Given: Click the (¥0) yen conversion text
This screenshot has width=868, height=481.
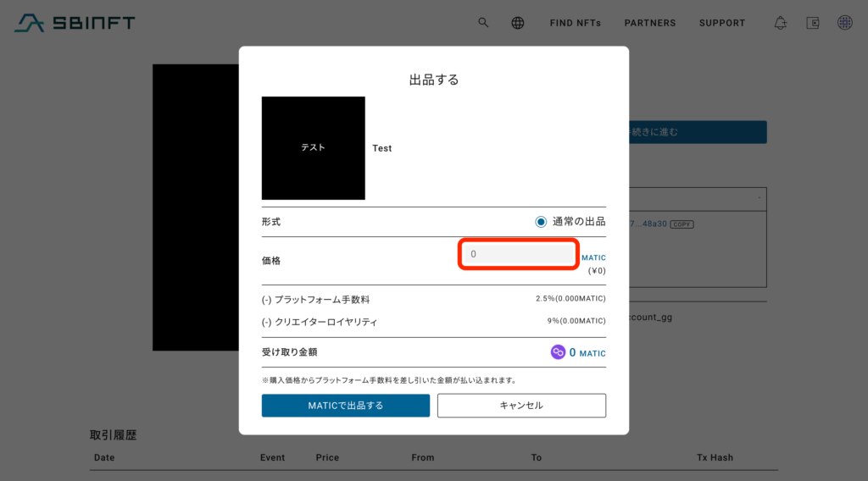Looking at the screenshot, I should [x=597, y=271].
